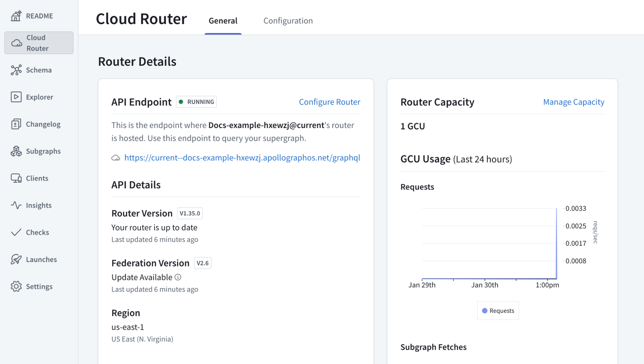Open the Checks page
The width and height of the screenshot is (644, 364).
click(37, 232)
